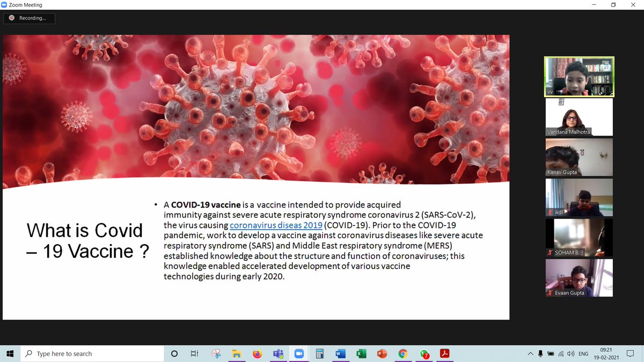The image size is (644, 362).
Task: Select the active speaker video thumbnail
Action: pos(579,77)
